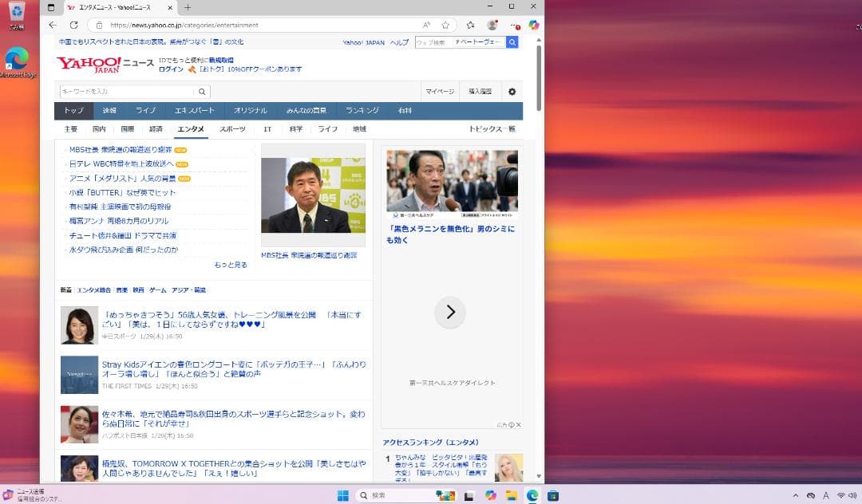This screenshot has height=504, width=862.
Task: Click the Yahoo! JAPAN ニュース logo
Action: coord(102,65)
